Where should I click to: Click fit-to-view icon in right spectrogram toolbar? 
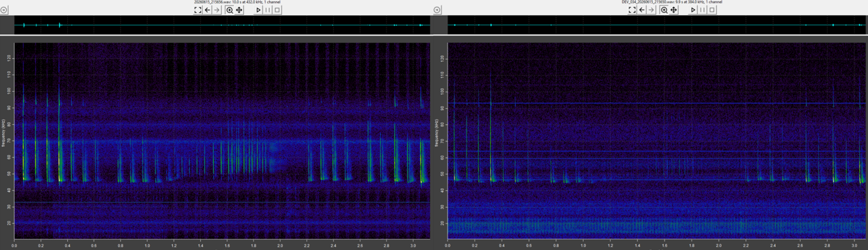(x=632, y=10)
